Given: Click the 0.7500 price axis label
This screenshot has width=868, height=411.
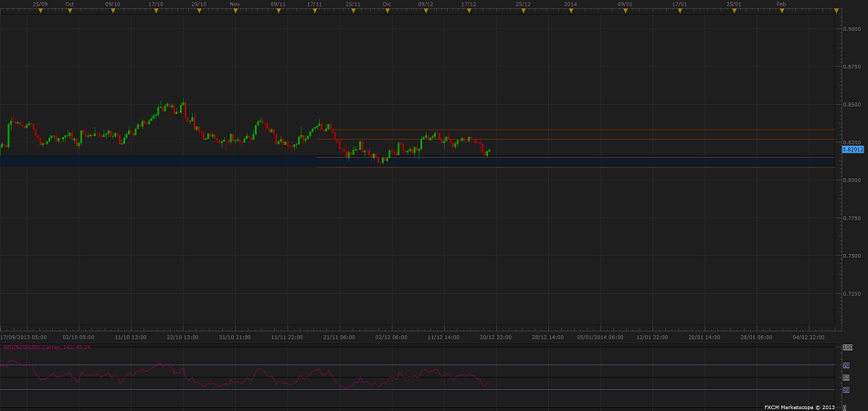Looking at the screenshot, I should [852, 256].
